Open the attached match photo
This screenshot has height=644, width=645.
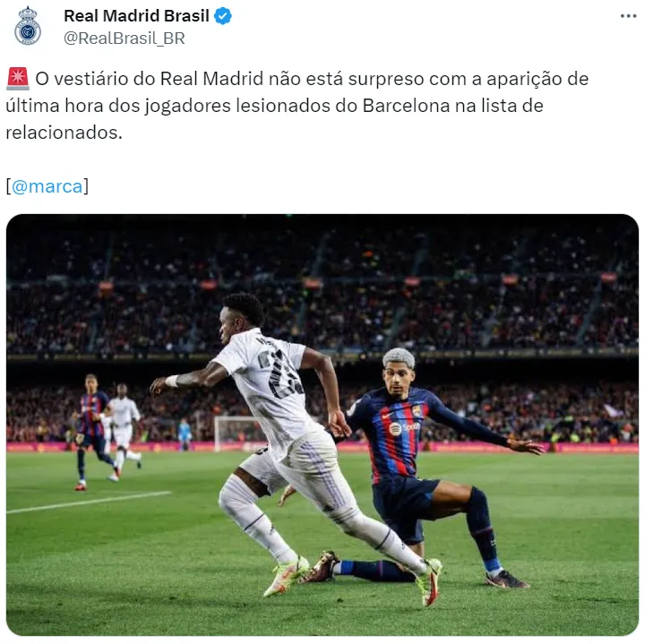click(x=322, y=425)
